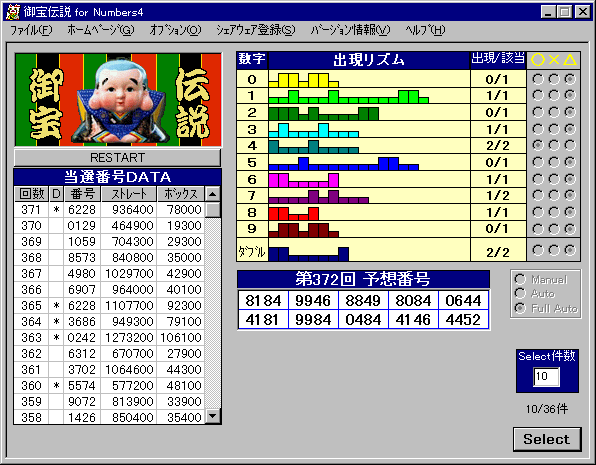Screen dimensions: 596x465
Task: Open the ヘルプ(H) menu
Action: coord(425,30)
